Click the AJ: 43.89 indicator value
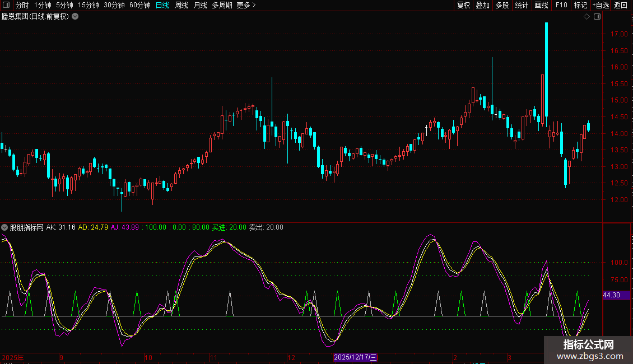633x364 pixels. tap(125, 227)
